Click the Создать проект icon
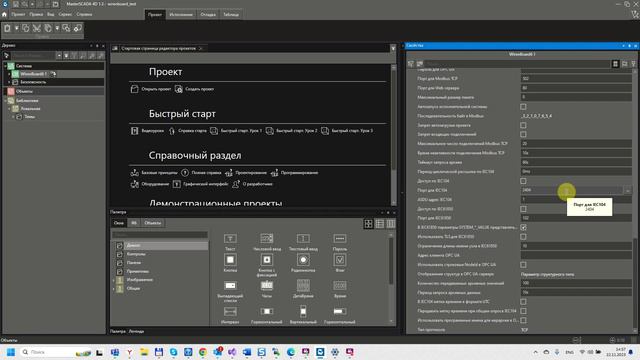640x360 pixels. tap(178, 89)
